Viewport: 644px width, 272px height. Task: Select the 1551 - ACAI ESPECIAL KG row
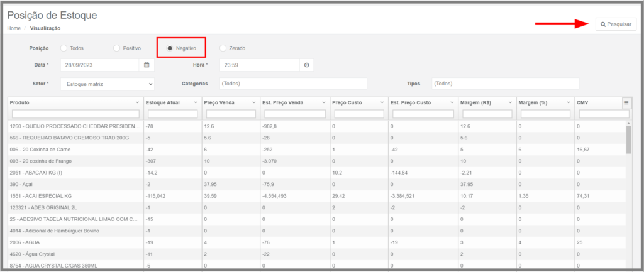click(316, 196)
